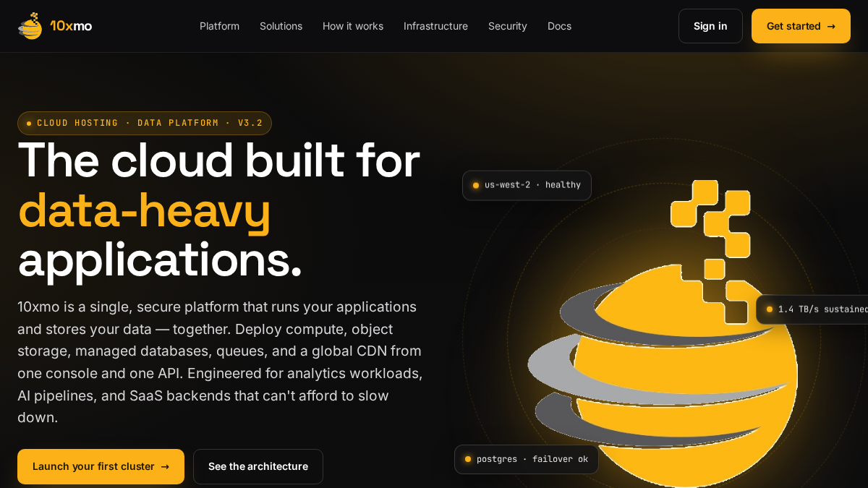
Task: Click the Get started button
Action: point(801,26)
